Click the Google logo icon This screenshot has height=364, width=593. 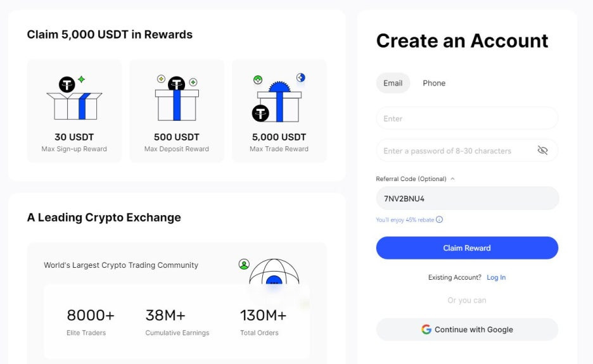coord(426,329)
